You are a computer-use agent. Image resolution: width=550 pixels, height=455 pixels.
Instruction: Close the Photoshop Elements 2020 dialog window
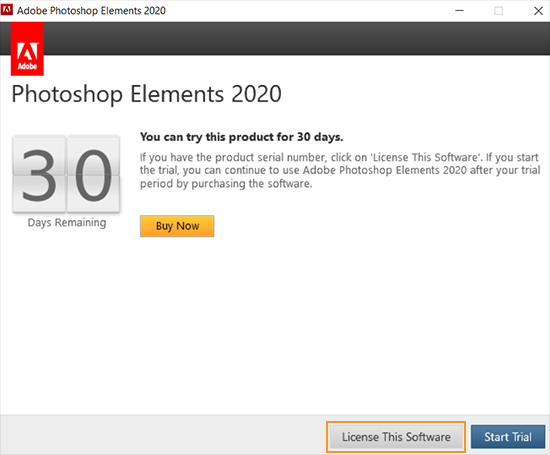click(x=538, y=11)
